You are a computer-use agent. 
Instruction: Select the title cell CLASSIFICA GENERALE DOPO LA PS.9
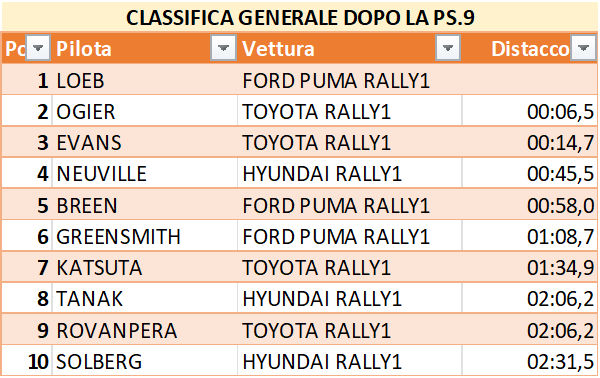click(x=300, y=17)
